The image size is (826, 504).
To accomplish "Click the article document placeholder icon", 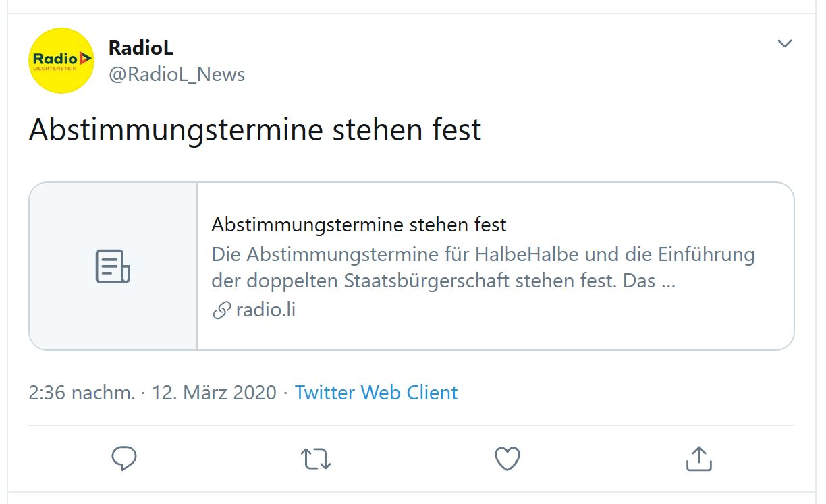I will point(113,267).
